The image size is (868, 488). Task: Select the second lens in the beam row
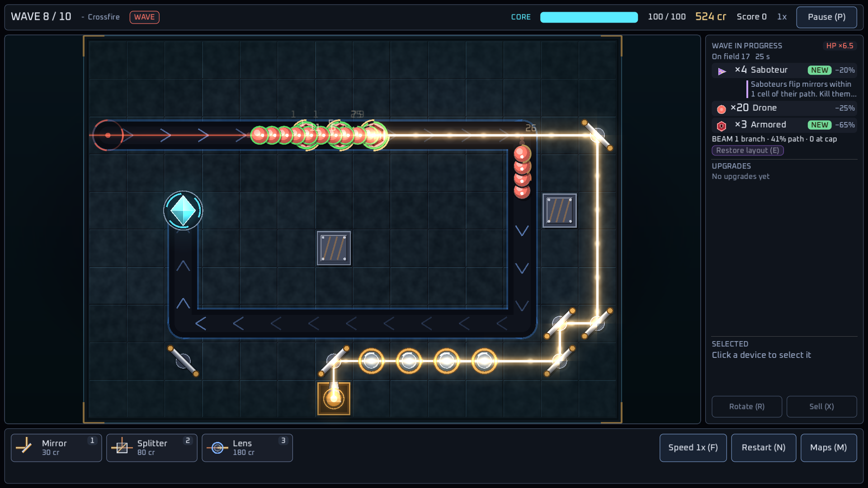tap(409, 361)
